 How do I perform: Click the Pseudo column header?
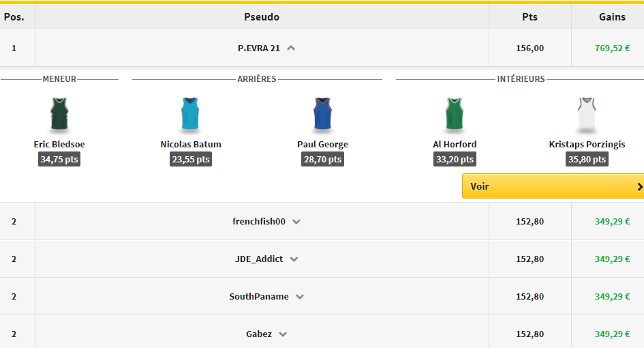[262, 17]
